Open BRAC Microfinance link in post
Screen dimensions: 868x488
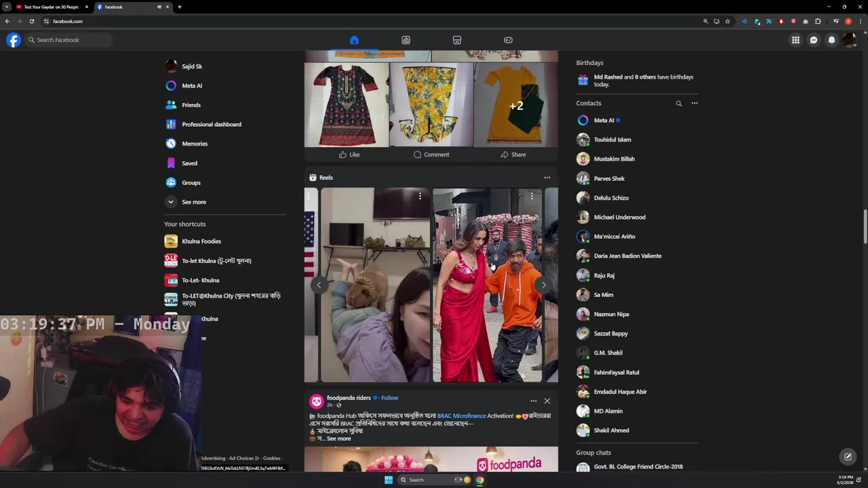coord(461,415)
